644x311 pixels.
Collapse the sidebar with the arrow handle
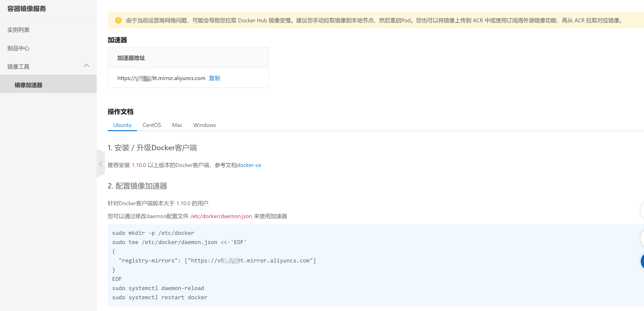(101, 164)
